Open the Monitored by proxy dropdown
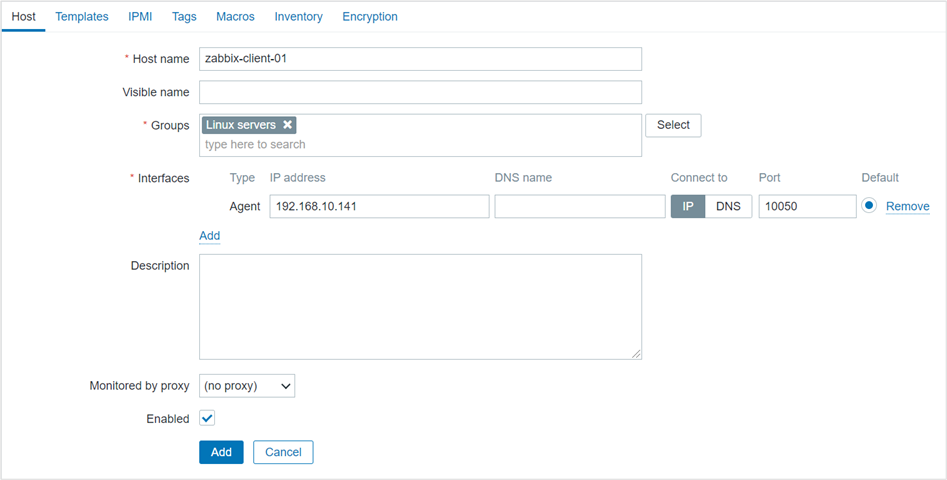 click(247, 386)
